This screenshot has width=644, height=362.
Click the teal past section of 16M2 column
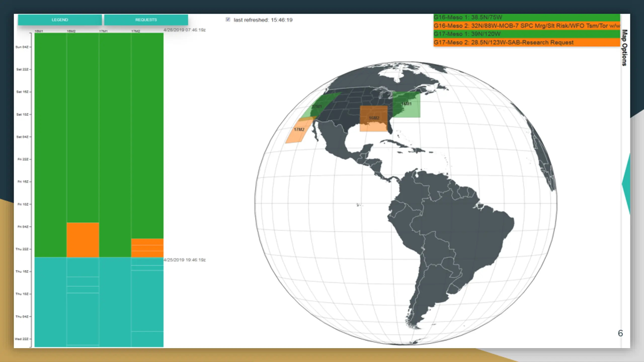[83, 302]
